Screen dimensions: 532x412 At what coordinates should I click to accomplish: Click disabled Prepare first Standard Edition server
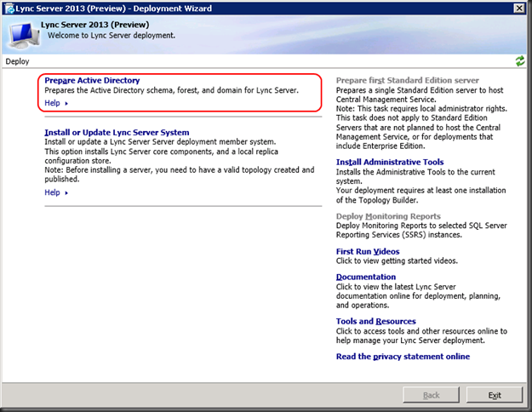408,80
